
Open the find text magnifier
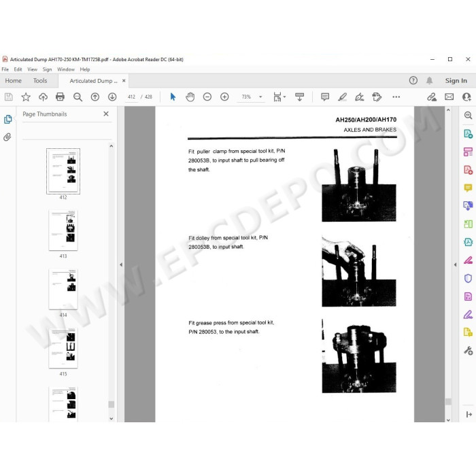[78, 97]
